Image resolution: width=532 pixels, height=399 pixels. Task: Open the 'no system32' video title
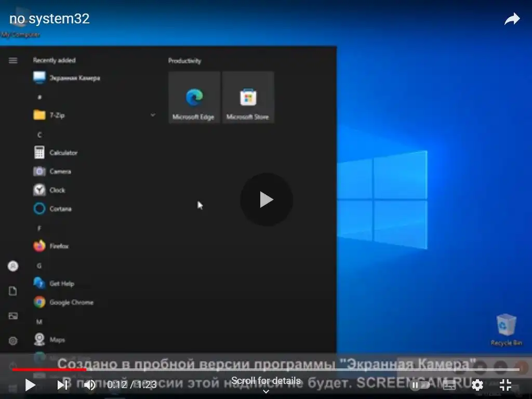click(49, 19)
